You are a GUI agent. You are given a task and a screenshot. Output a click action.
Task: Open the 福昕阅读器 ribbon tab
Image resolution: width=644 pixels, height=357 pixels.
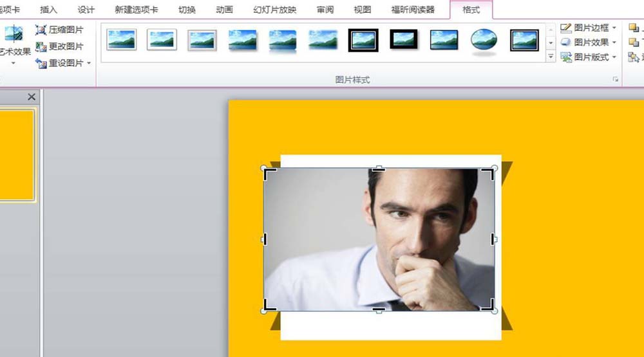tap(413, 10)
